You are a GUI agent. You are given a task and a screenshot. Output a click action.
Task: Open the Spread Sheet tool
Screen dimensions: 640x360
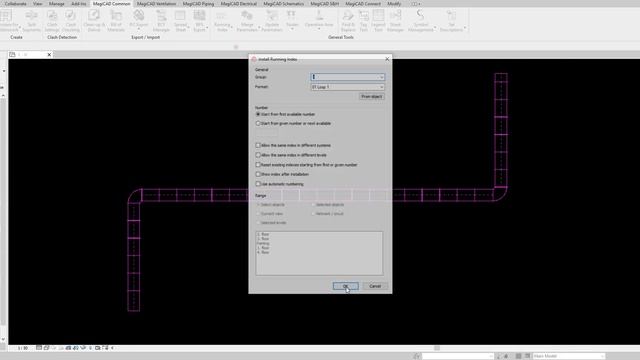point(180,21)
